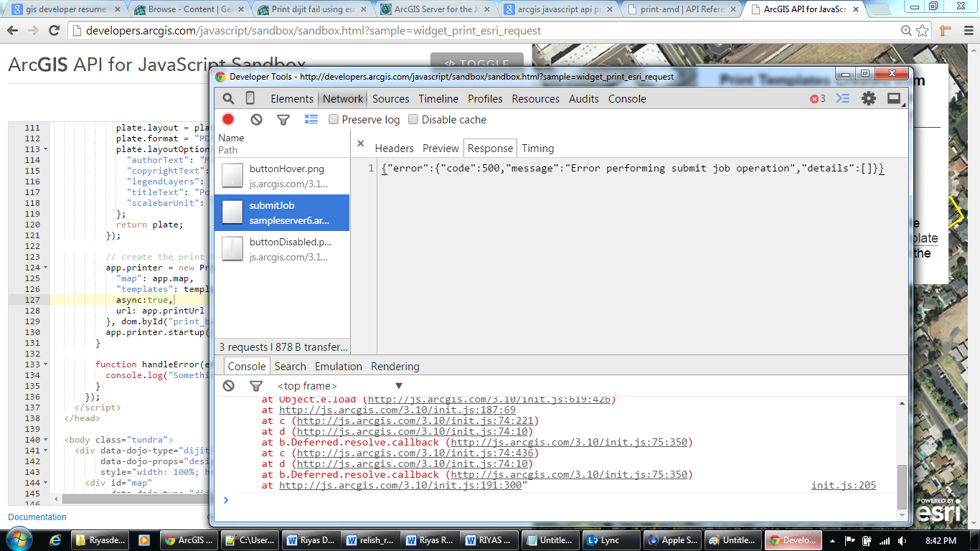
Task: Open the Preview tab of the request
Action: (x=440, y=149)
